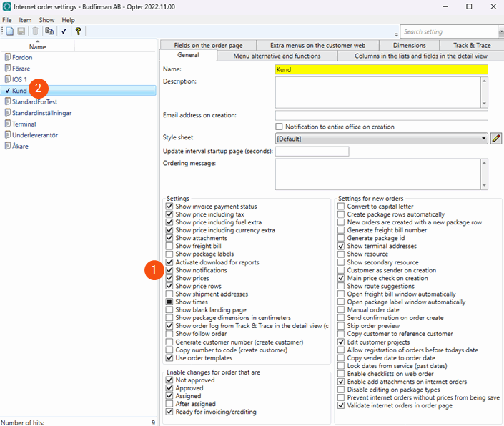Screen dimensions: 504x426
Task: Open the Style sheet dropdown
Action: pyautogui.click(x=483, y=139)
